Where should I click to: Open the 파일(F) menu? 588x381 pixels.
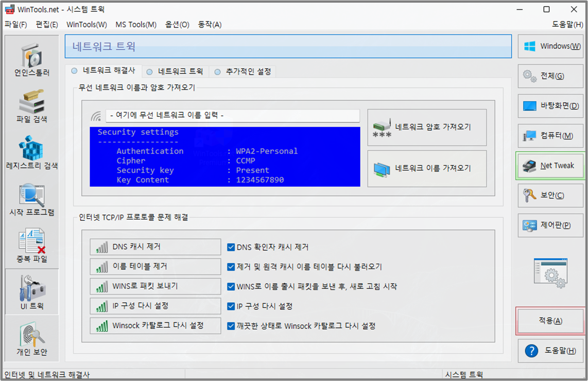pyautogui.click(x=16, y=24)
